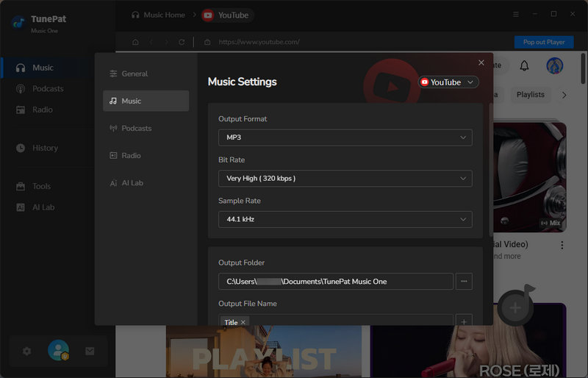The image size is (588, 378).
Task: Click the Output Folder path field
Action: (335, 281)
